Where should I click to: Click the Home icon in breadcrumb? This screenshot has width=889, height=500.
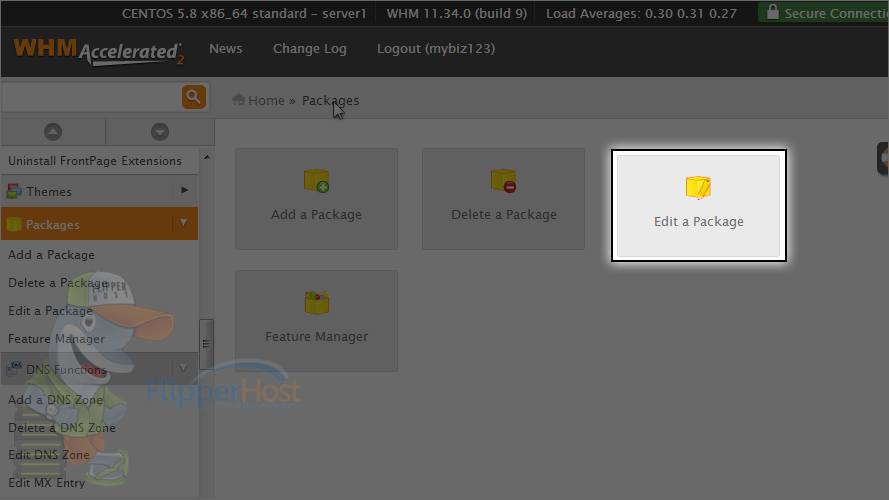pos(238,100)
